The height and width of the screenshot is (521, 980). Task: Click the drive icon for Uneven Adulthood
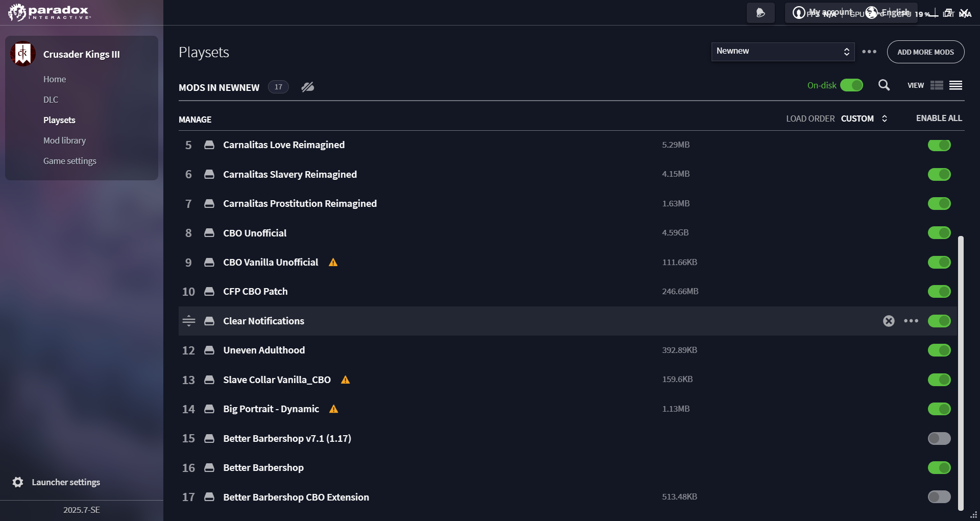pos(209,350)
